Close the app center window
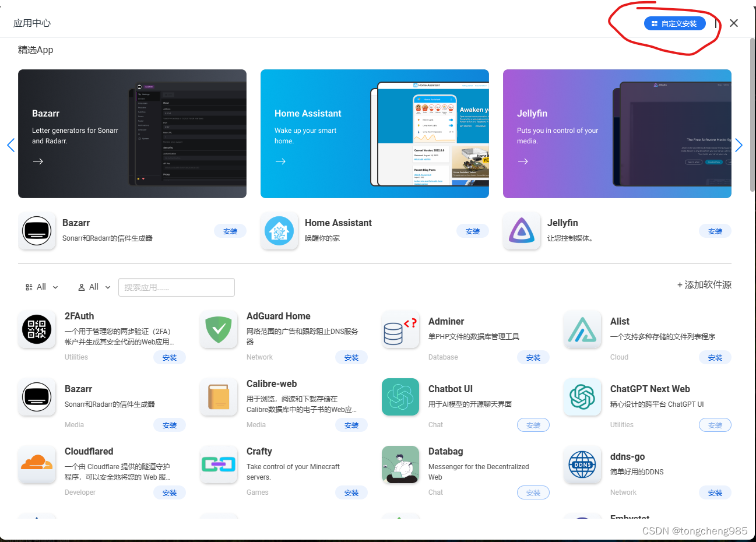The width and height of the screenshot is (756, 542). [x=734, y=23]
